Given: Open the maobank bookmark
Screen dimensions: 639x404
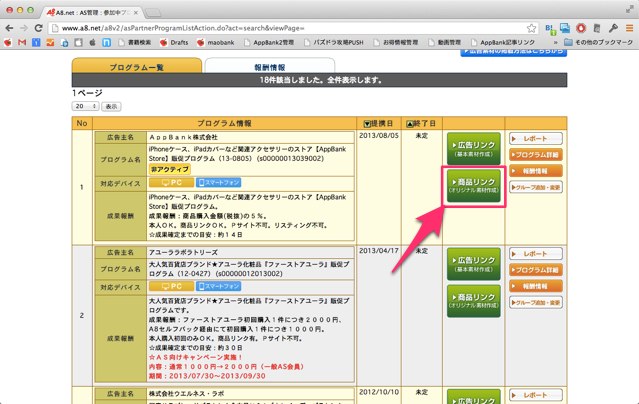Looking at the screenshot, I should [216, 42].
